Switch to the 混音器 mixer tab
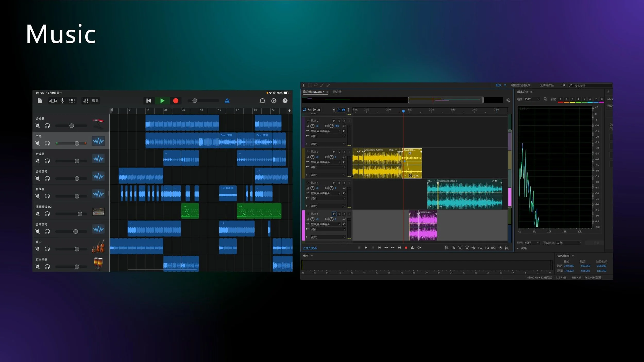Screen dimensions: 644x362 point(337,92)
